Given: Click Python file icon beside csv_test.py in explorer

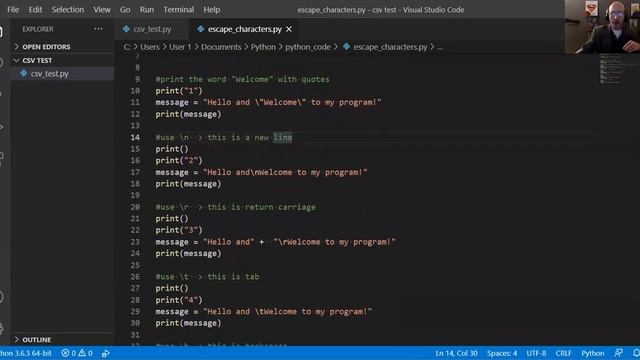Looking at the screenshot, I should tap(24, 73).
